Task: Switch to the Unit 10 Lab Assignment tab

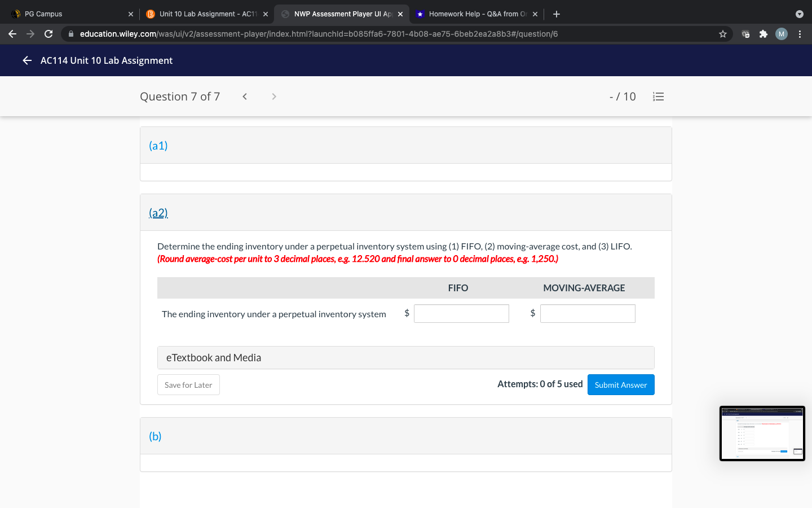Action: pos(206,14)
